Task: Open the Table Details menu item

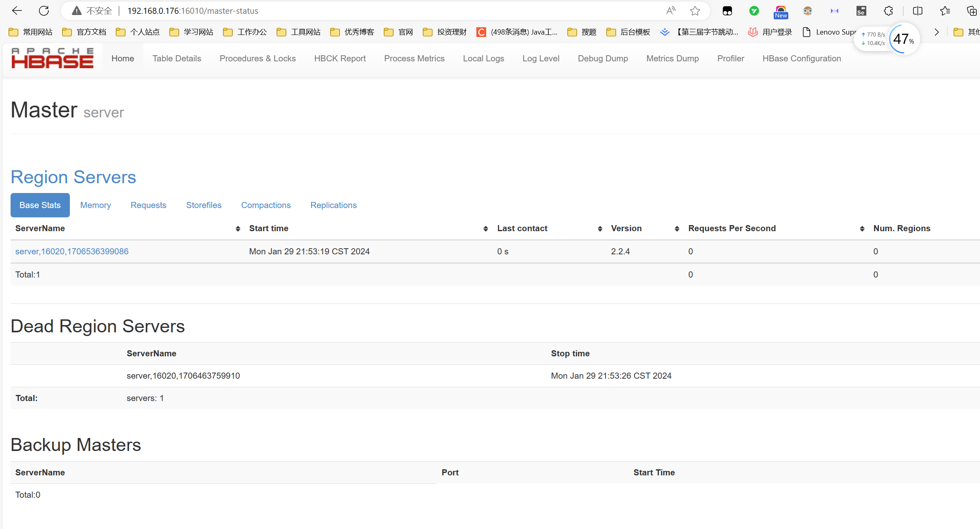Action: coord(177,59)
